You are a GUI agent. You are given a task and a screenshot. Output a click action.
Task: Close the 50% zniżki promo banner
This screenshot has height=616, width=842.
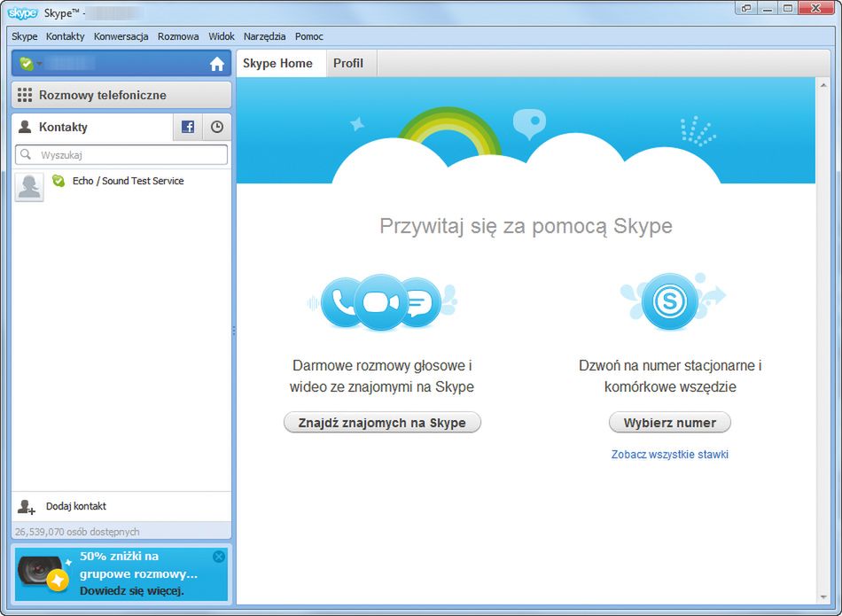[x=219, y=557]
